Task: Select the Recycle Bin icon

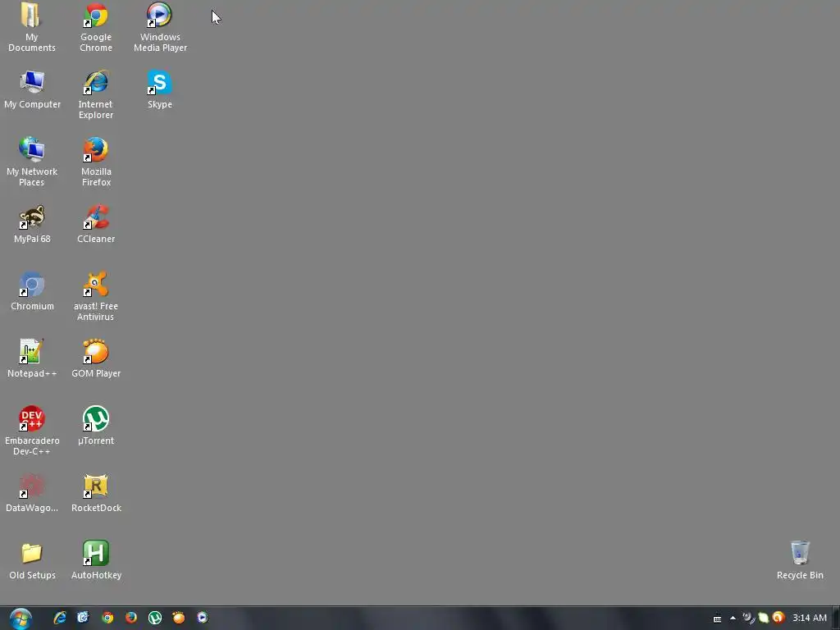Action: click(800, 560)
